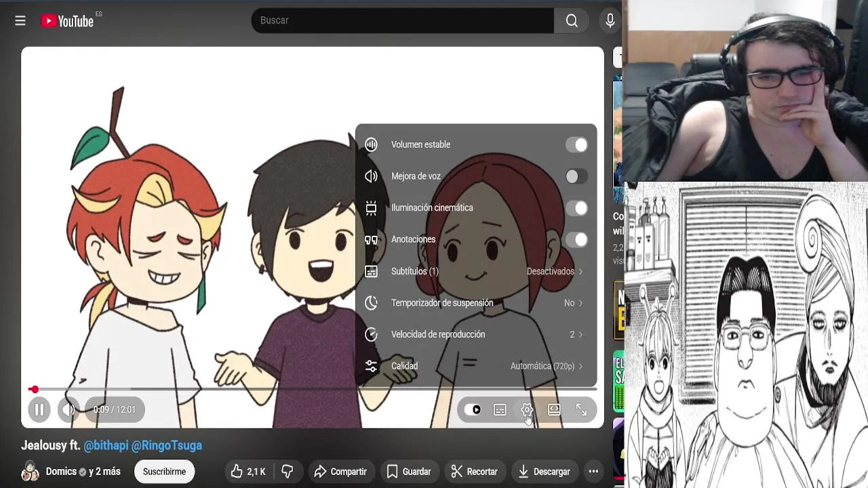Viewport: 868px width, 488px height.
Task: Open Velocidad de reproducción entry
Action: click(476, 334)
